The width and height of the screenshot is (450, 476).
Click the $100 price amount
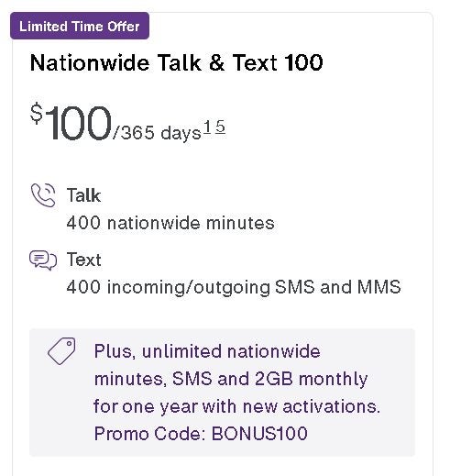point(71,123)
